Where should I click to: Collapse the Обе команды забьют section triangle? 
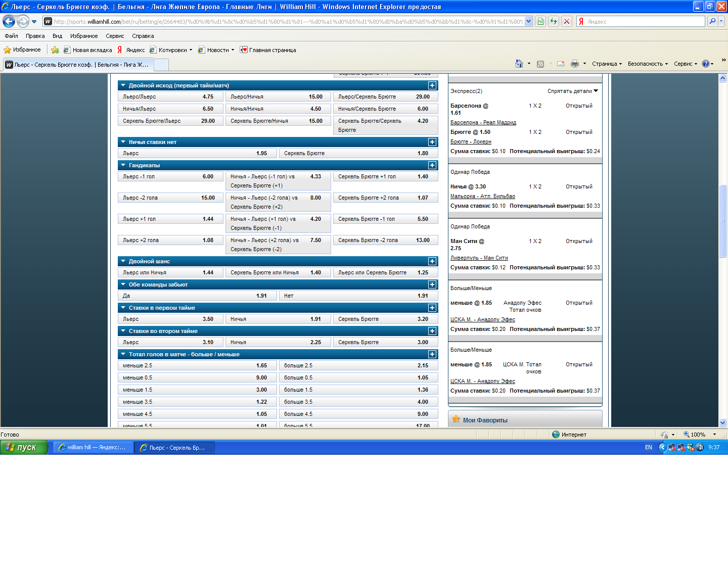pyautogui.click(x=123, y=284)
